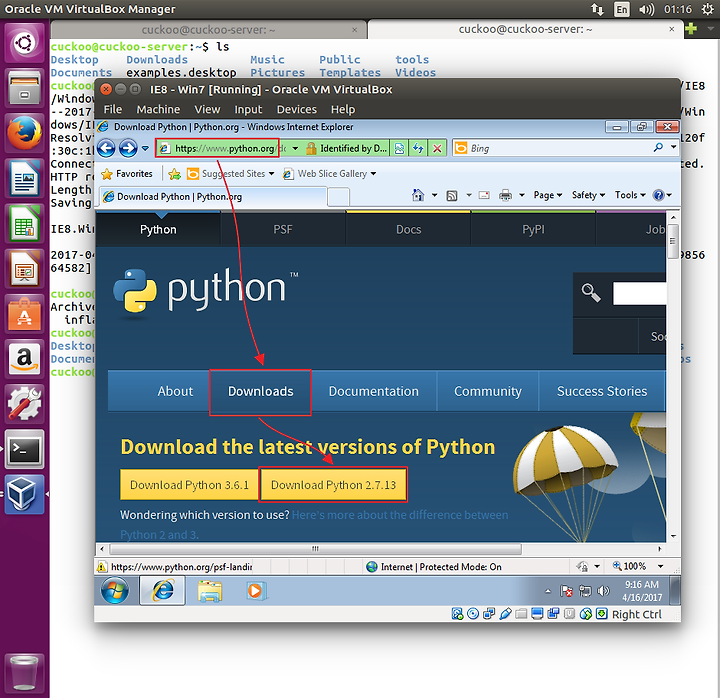This screenshot has width=720, height=698.
Task: Click the Community navigation item
Action: click(x=488, y=391)
